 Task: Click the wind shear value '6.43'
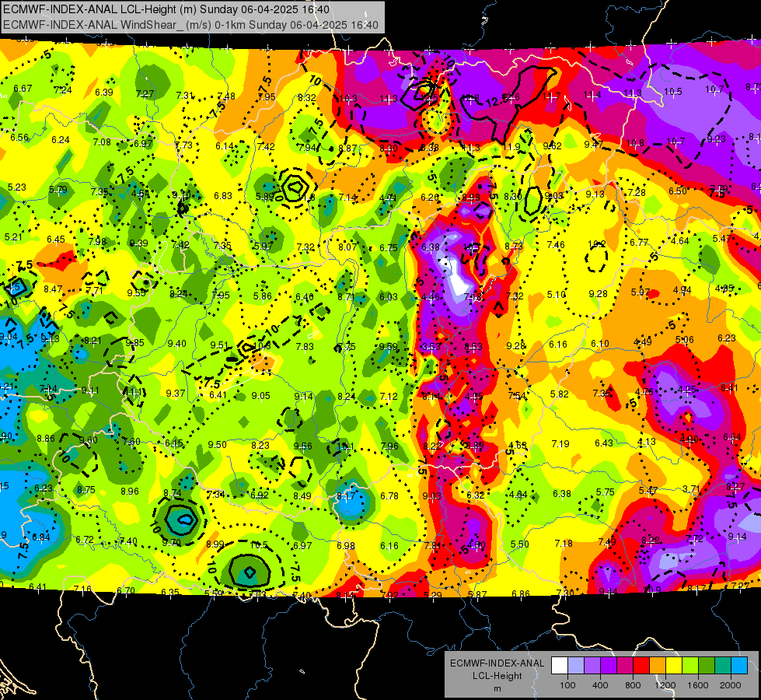click(604, 443)
